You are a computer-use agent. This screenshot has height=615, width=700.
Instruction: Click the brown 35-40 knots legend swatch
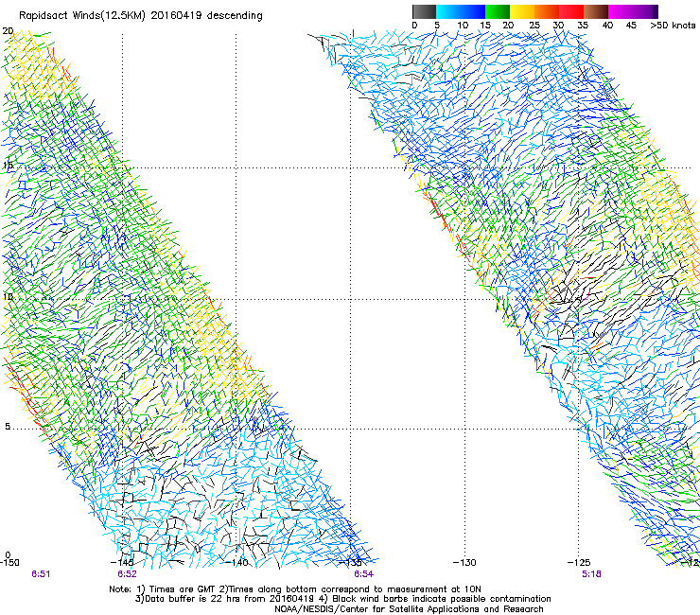[x=596, y=11]
